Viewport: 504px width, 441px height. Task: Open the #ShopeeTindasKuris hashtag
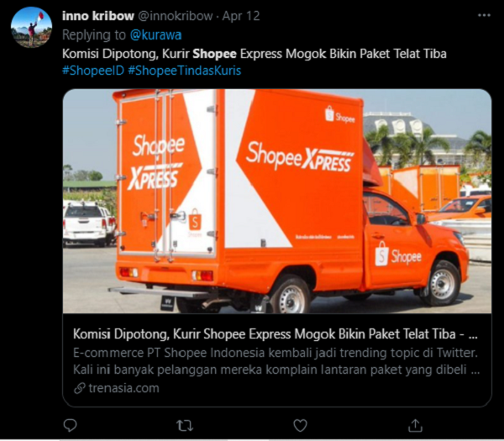pos(185,71)
